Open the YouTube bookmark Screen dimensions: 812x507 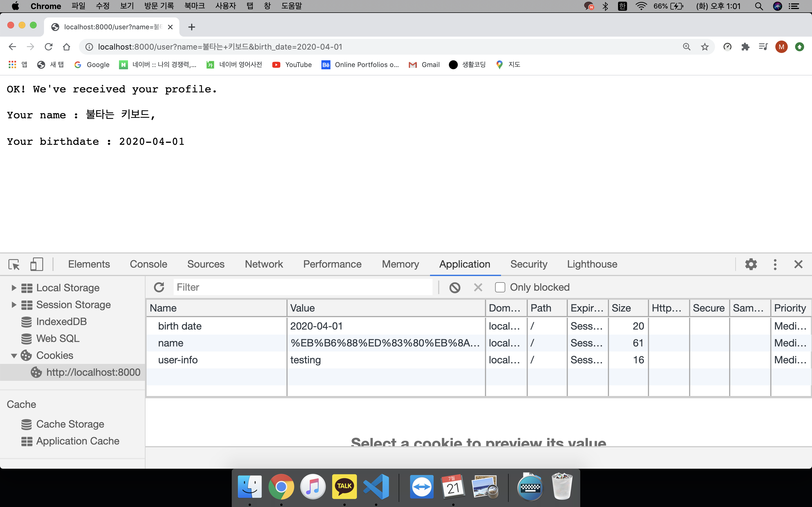point(292,65)
